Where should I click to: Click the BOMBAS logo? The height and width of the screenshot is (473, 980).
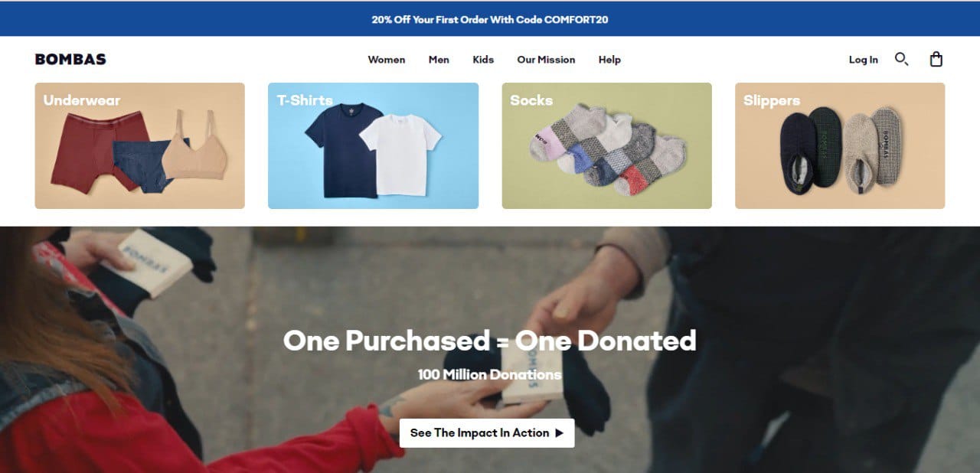click(x=70, y=59)
